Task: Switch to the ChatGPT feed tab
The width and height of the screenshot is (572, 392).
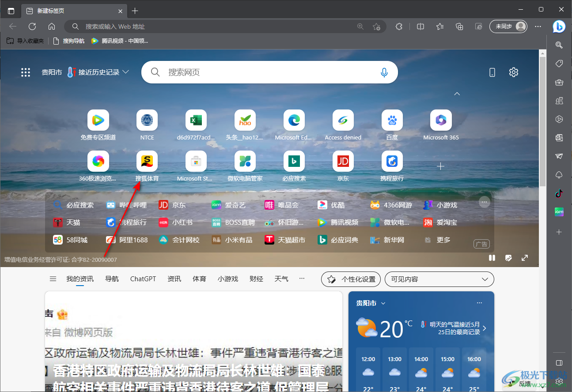Action: 143,279
